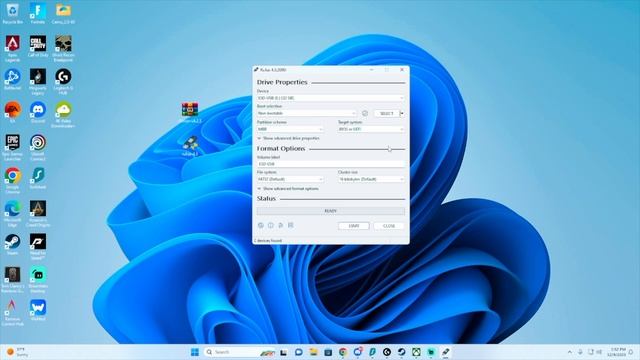Open the Google Chrome desktop shortcut
This screenshot has width=640, height=360.
click(12, 180)
